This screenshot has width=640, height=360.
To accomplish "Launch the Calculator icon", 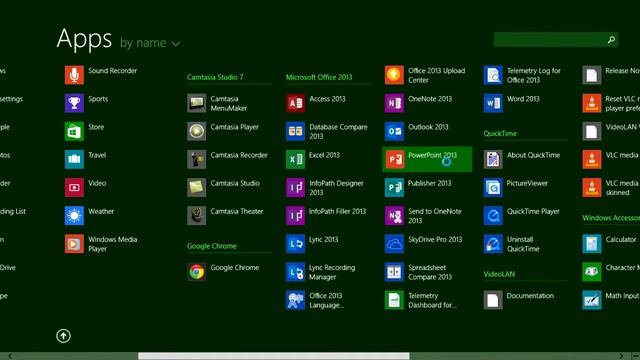I will pos(592,244).
